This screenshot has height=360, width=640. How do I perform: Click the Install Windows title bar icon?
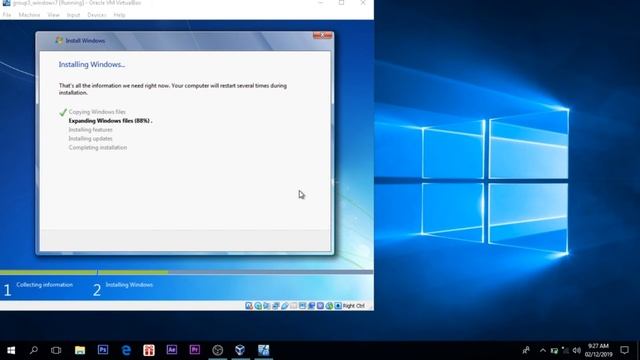click(59, 40)
